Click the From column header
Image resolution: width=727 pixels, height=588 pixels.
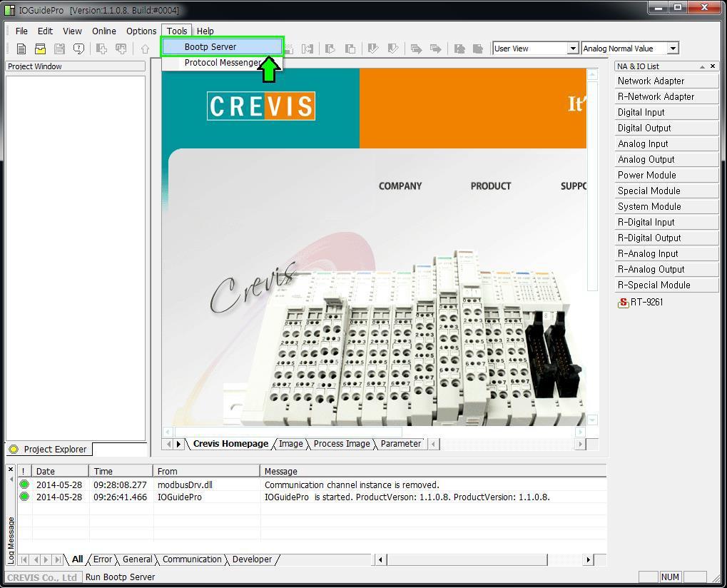coord(206,471)
